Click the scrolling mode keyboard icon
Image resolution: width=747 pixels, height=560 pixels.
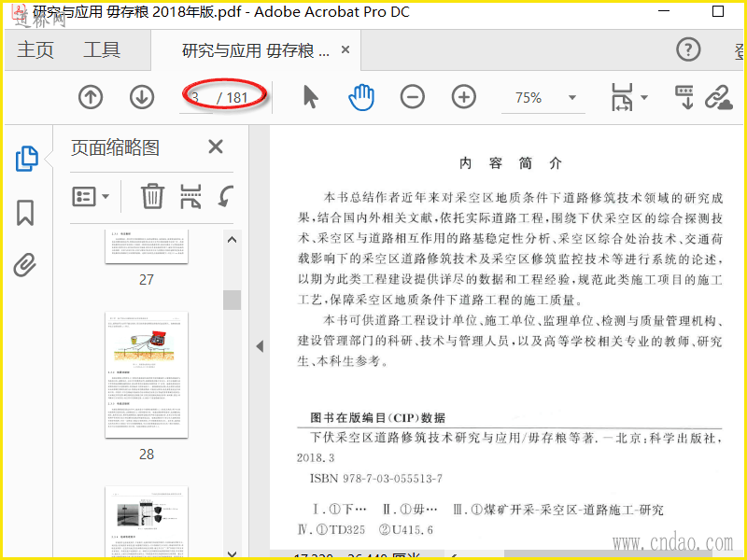tap(684, 97)
